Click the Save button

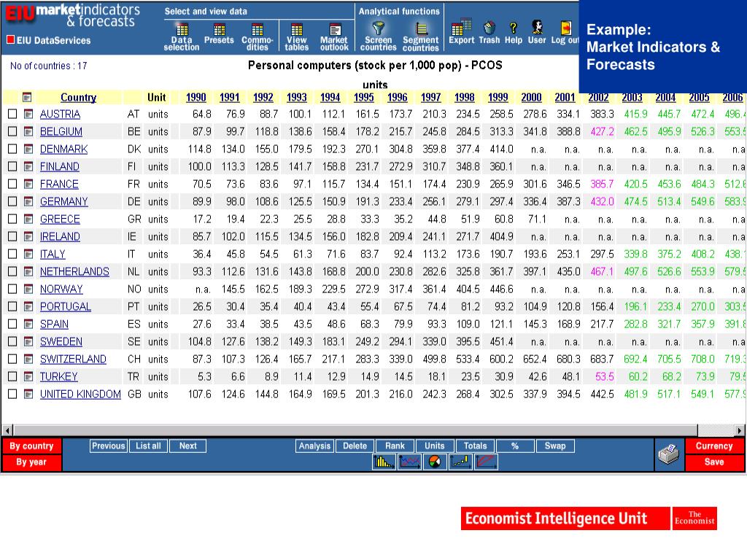point(714,462)
